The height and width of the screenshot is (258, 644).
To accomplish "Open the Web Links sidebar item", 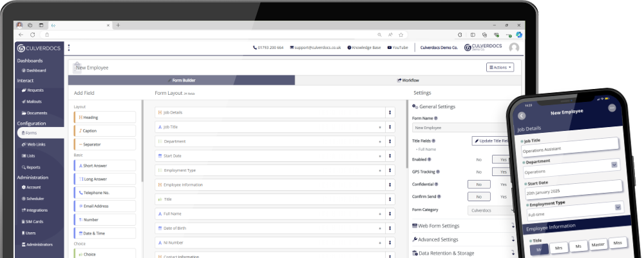I will coord(33,144).
